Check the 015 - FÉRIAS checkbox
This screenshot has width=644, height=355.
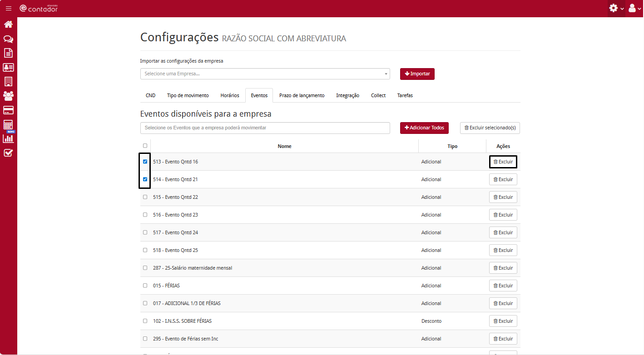click(x=145, y=286)
